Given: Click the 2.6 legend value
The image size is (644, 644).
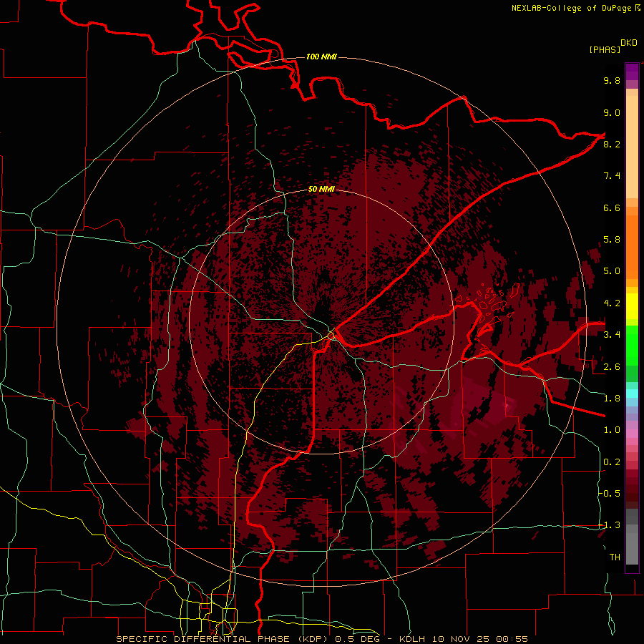Looking at the screenshot, I should point(612,367).
